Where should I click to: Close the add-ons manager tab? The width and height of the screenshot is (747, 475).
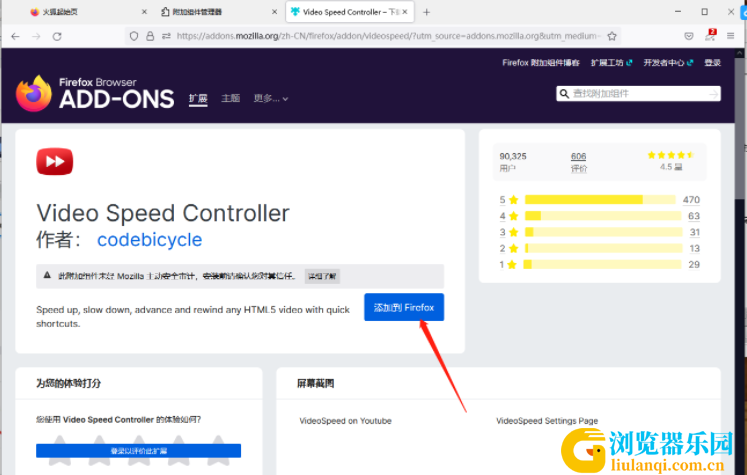[x=274, y=12]
